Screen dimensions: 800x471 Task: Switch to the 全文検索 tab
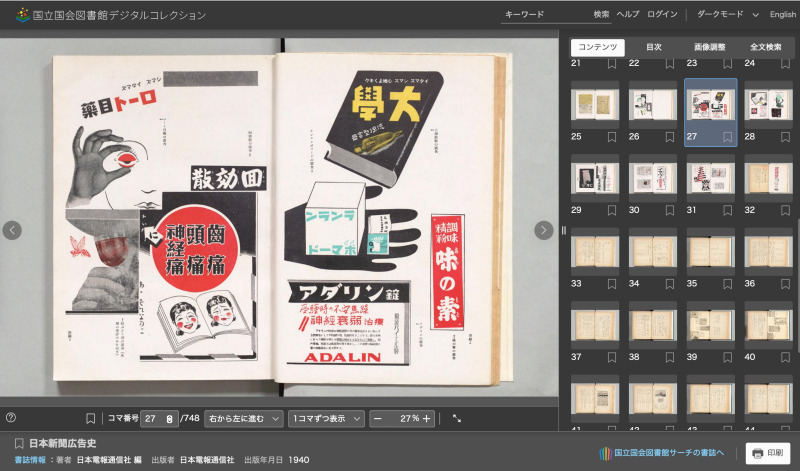click(x=765, y=47)
